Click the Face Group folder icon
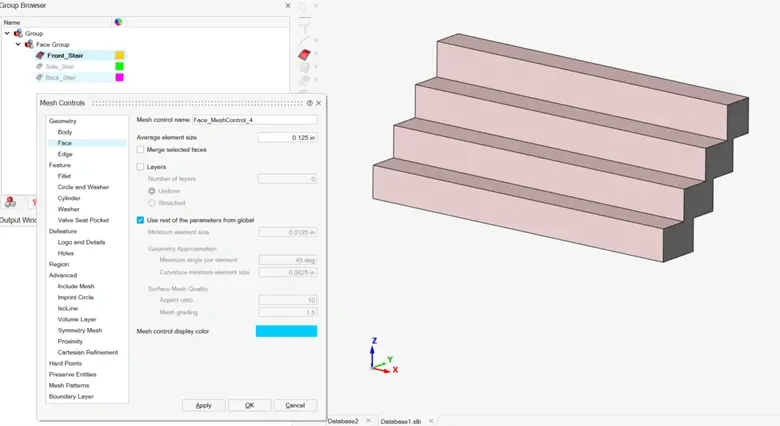 [28, 44]
